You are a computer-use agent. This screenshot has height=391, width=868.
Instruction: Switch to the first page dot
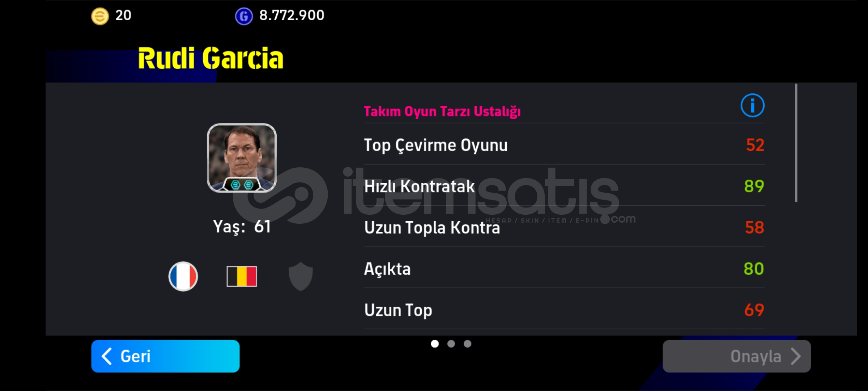(x=435, y=344)
